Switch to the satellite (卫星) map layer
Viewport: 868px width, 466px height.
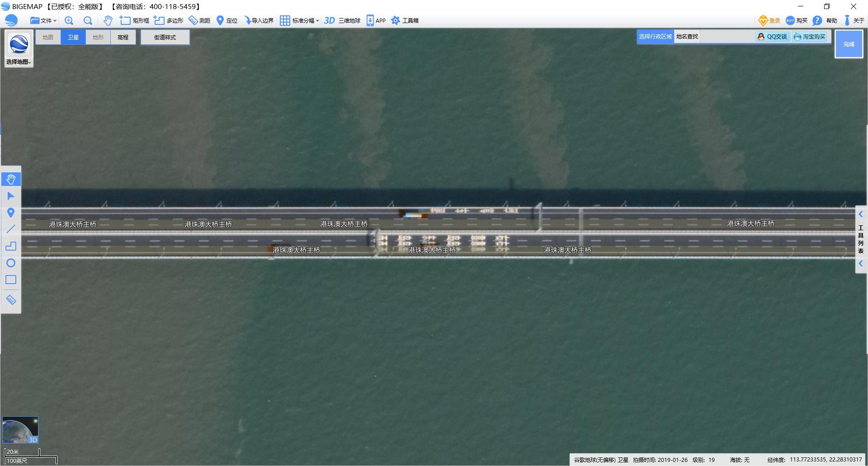pos(73,37)
